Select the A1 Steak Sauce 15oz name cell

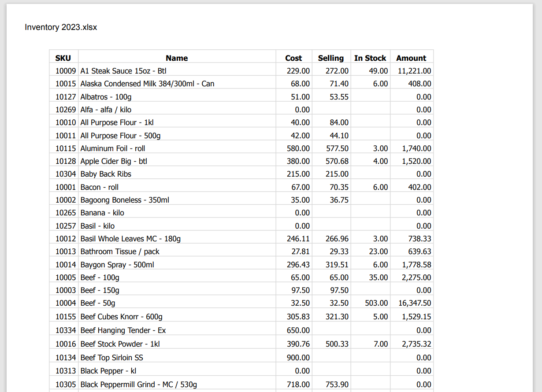(x=123, y=71)
